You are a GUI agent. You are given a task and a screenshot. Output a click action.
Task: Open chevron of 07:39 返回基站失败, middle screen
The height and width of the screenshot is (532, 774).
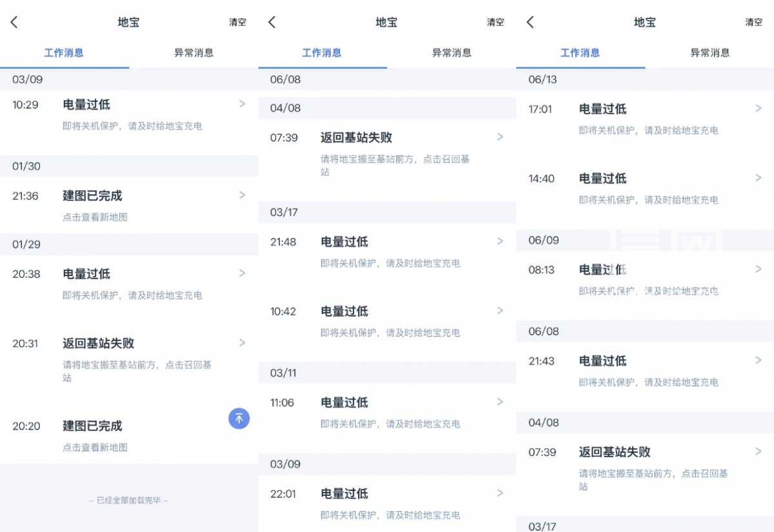coord(501,137)
